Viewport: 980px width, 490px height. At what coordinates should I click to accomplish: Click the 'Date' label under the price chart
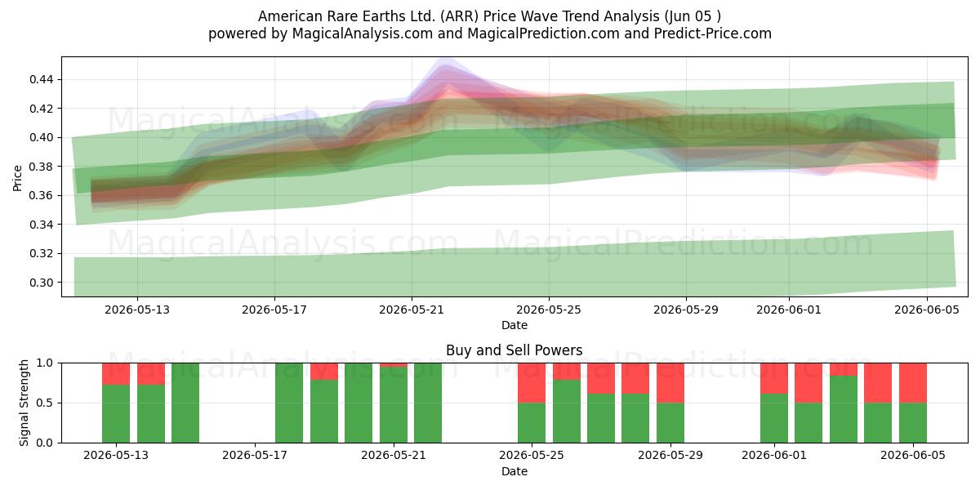[x=514, y=325]
